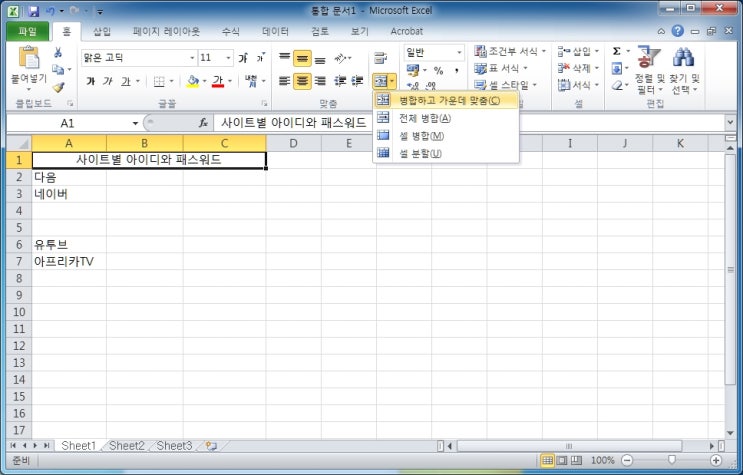Click the increase indent icon

357,81
